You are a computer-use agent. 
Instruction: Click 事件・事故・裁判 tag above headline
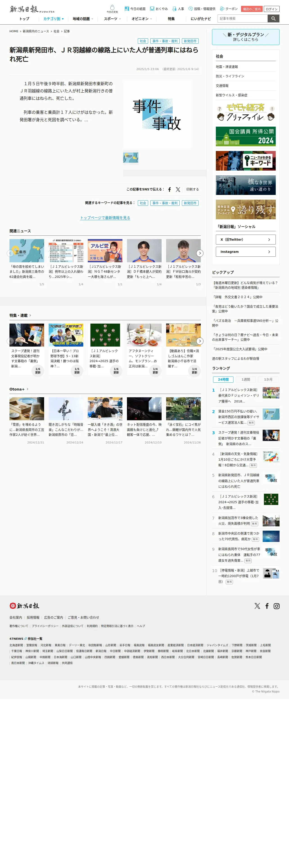165,41
